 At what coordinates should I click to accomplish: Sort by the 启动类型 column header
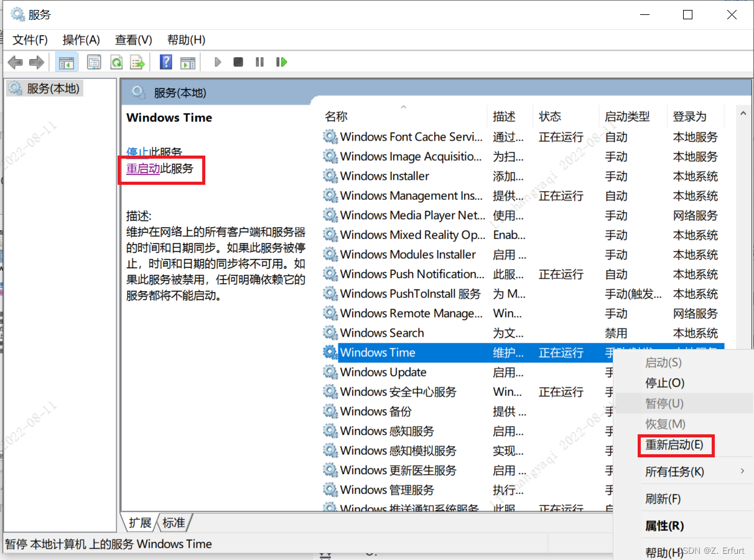(633, 116)
